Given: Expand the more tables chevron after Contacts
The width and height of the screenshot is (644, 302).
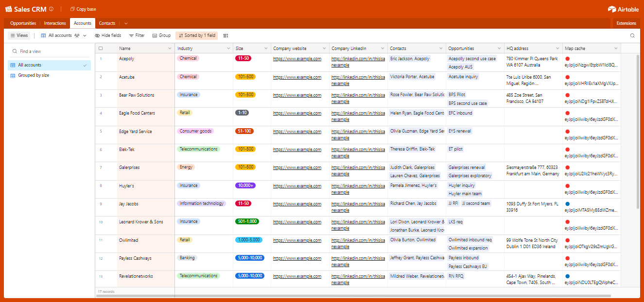Looking at the screenshot, I should [x=126, y=23].
